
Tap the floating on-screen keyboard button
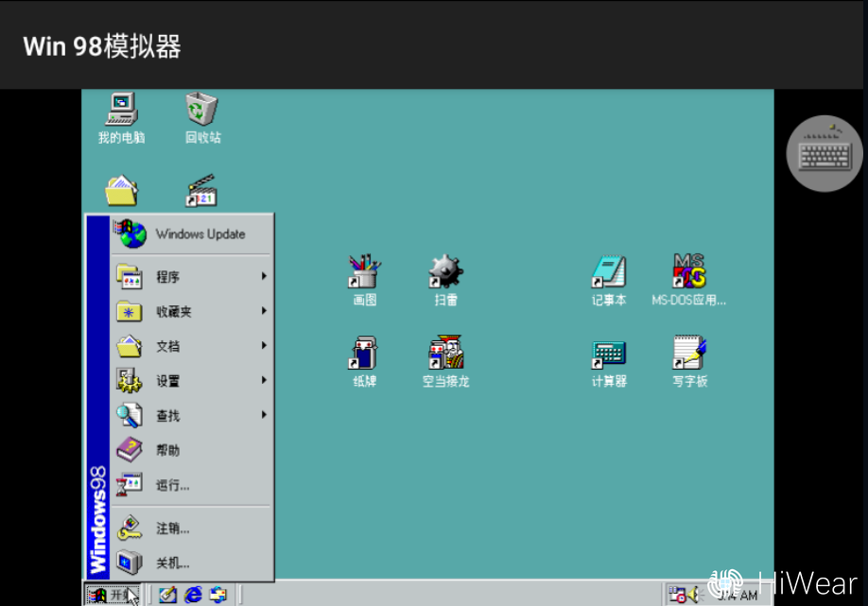825,153
